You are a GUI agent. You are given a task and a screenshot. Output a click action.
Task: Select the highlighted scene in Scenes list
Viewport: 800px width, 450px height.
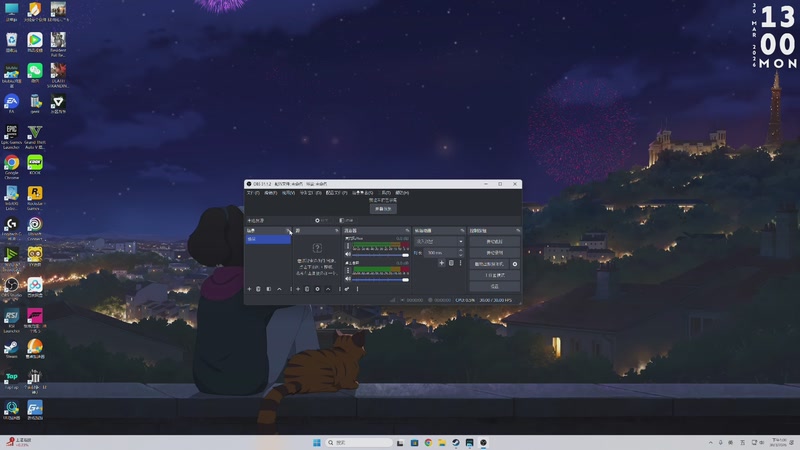point(268,239)
